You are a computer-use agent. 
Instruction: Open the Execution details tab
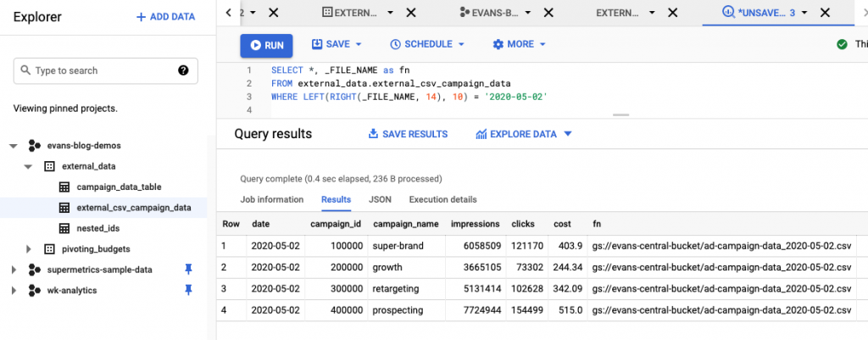tap(442, 199)
